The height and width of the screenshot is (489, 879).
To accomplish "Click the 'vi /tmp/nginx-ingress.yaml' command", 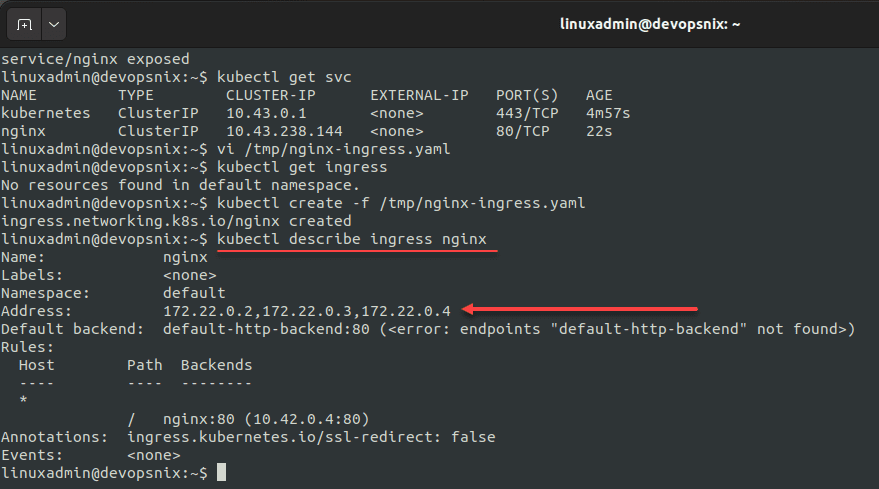I will pyautogui.click(x=333, y=149).
